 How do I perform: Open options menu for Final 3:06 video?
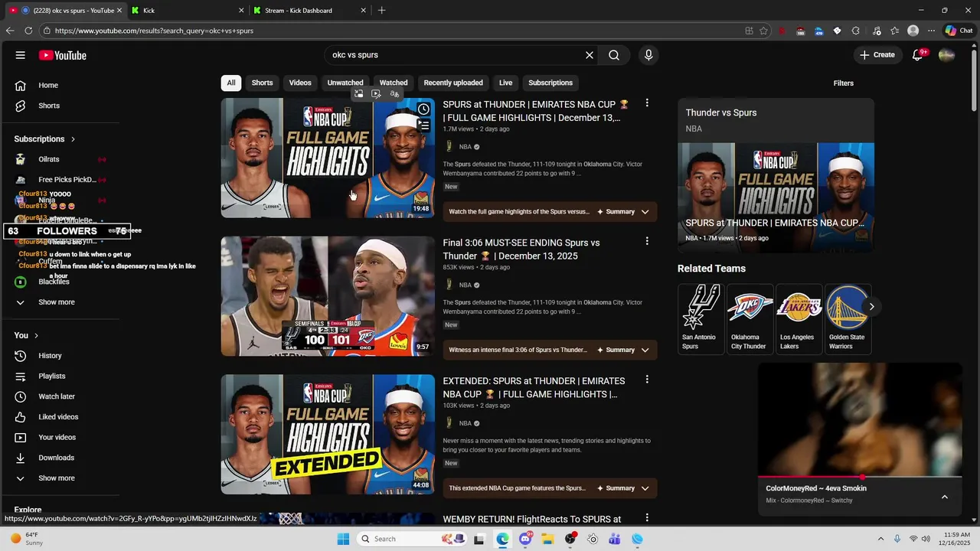647,241
